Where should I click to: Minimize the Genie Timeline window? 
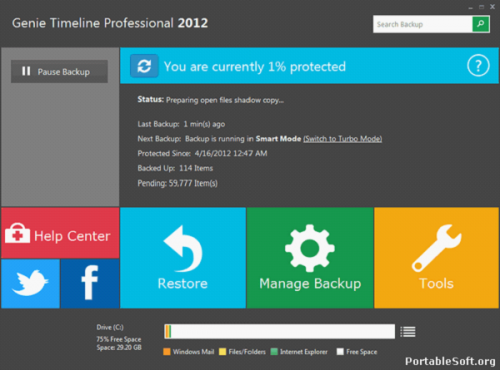(x=471, y=7)
